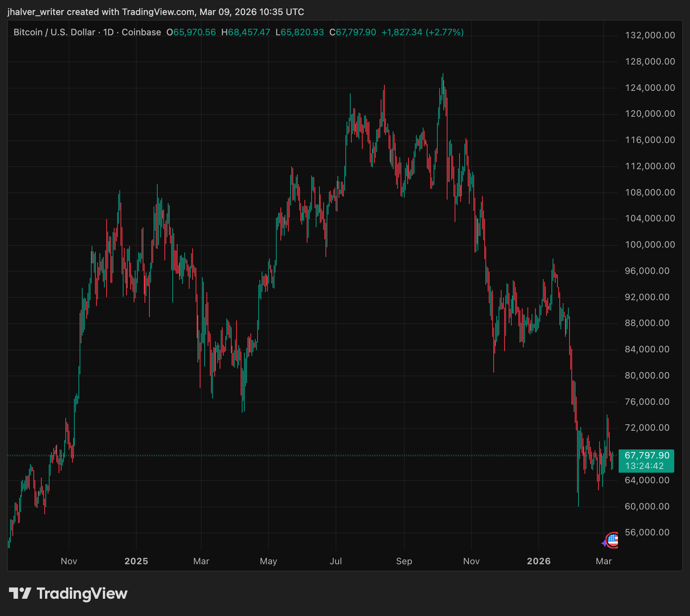Click the 132,000.00 price scale label
Screen dimensions: 690x616
tap(650, 35)
